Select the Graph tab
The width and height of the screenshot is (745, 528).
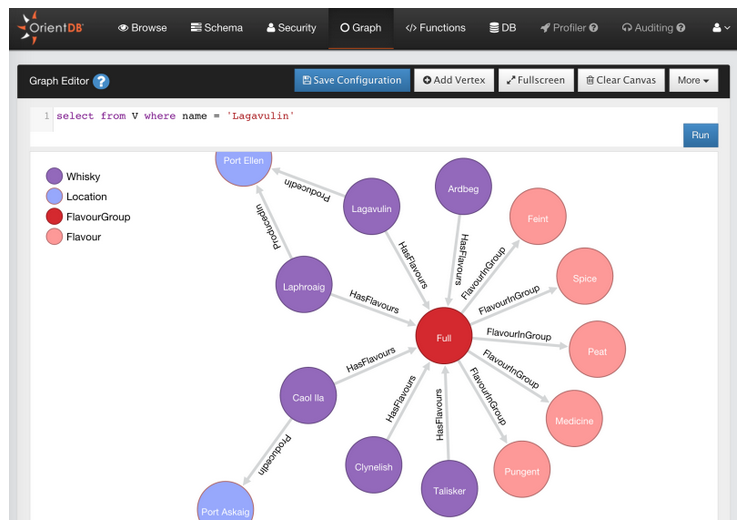coord(361,28)
